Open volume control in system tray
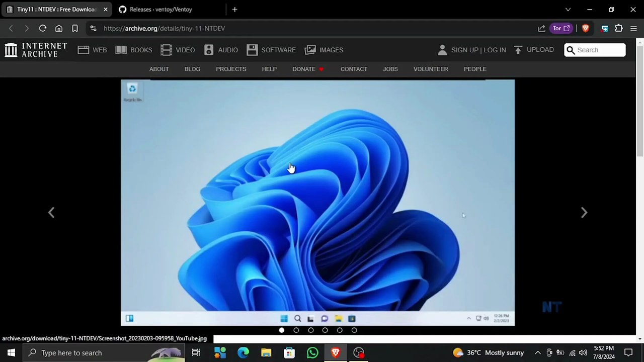644x362 pixels. (583, 352)
